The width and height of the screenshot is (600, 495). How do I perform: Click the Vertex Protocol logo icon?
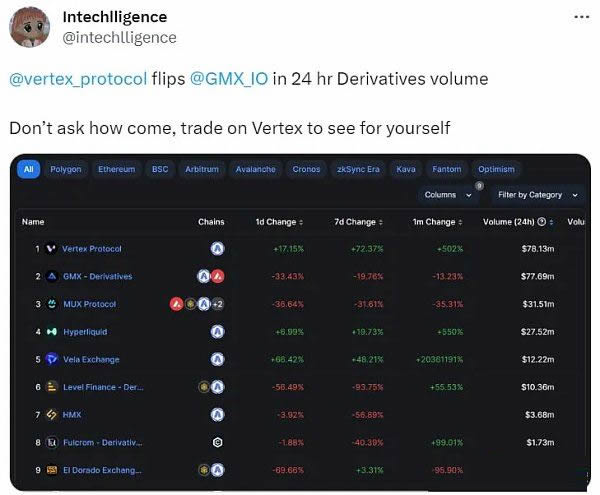51,249
